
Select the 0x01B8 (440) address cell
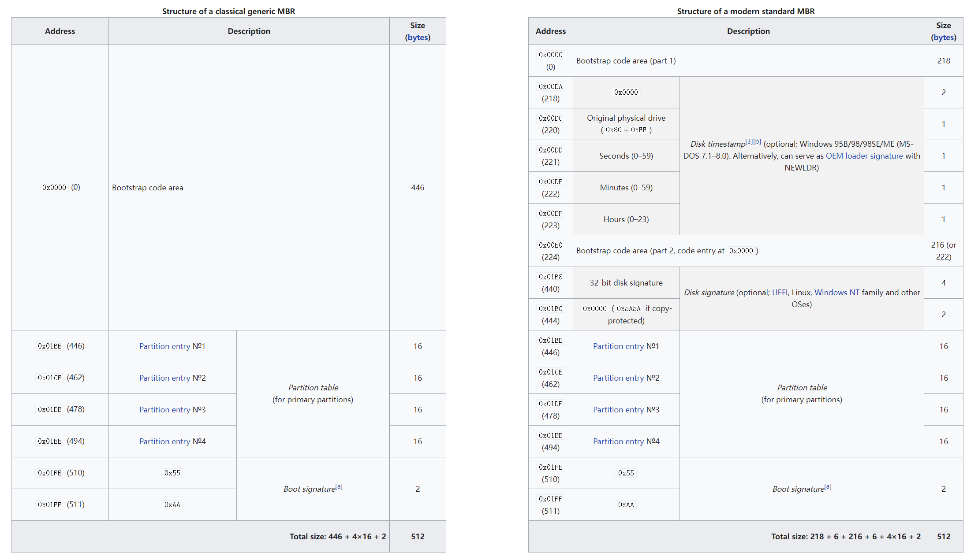click(551, 283)
